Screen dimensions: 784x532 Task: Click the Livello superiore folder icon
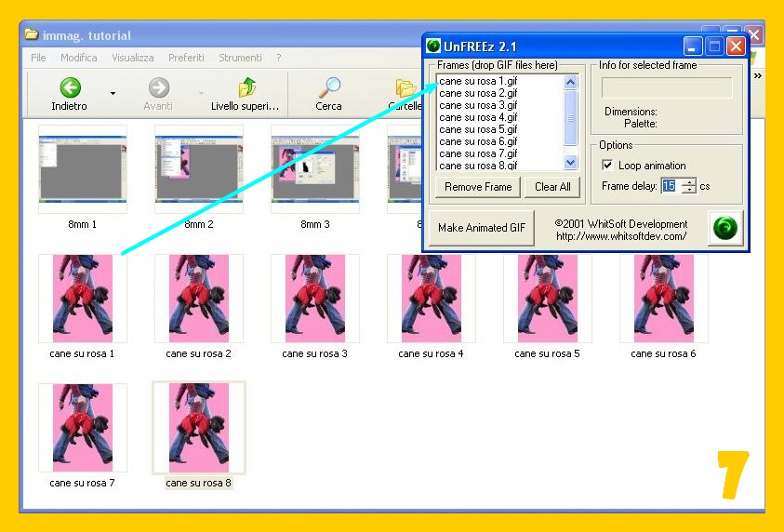(247, 87)
